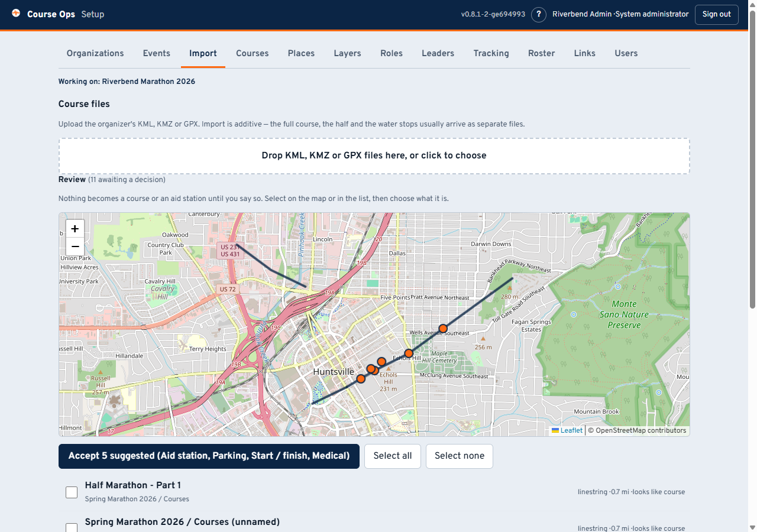
Task: Open the Layers tab
Action: [x=347, y=53]
